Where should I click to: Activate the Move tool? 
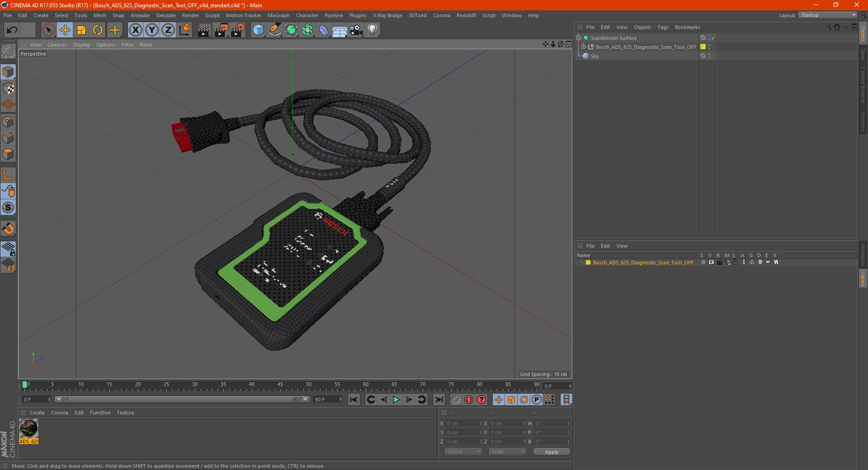[x=65, y=30]
